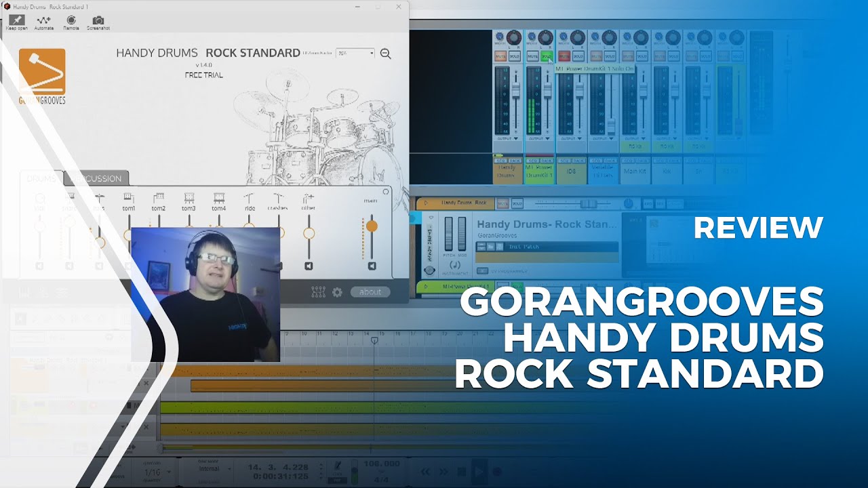The width and height of the screenshot is (868, 488).
Task: Click the other channel volume slider knob
Action: (x=309, y=233)
